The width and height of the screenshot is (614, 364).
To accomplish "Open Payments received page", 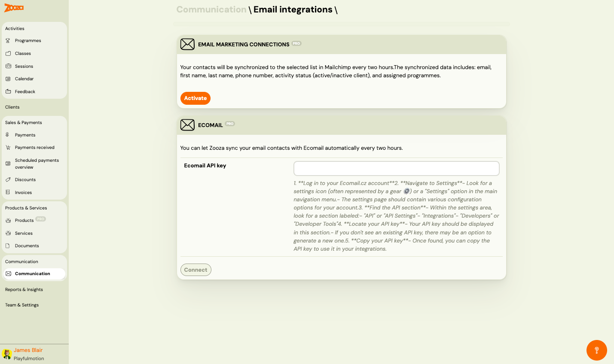I will (x=34, y=147).
